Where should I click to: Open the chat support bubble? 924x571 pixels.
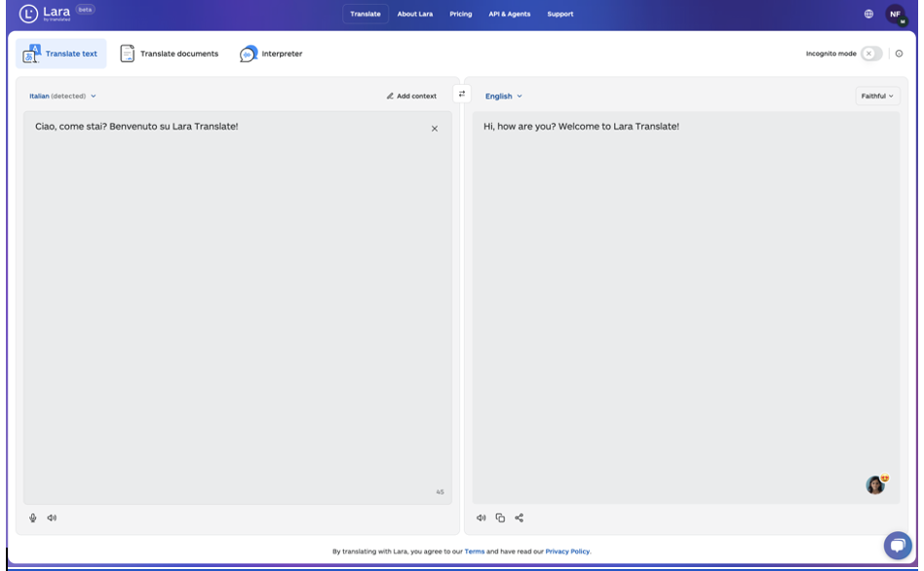tap(898, 545)
